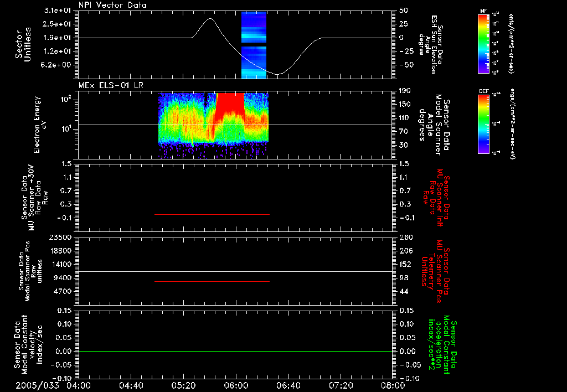Click the DEF color scale bar
The height and width of the screenshot is (392, 567).
coord(484,123)
